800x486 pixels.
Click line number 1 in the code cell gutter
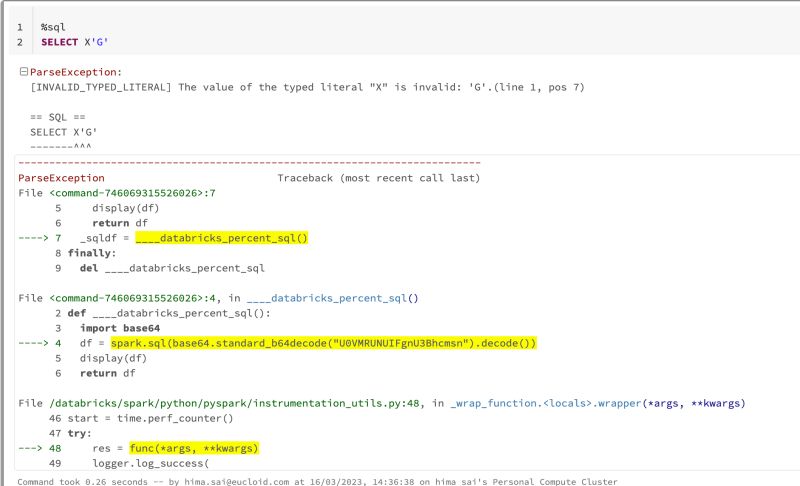(20, 27)
